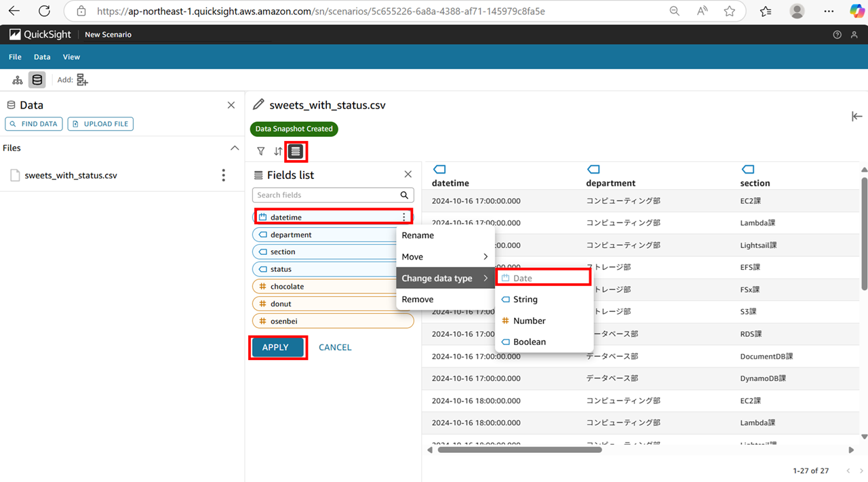Click CANCEL link
The width and height of the screenshot is (868, 482).
[335, 347]
